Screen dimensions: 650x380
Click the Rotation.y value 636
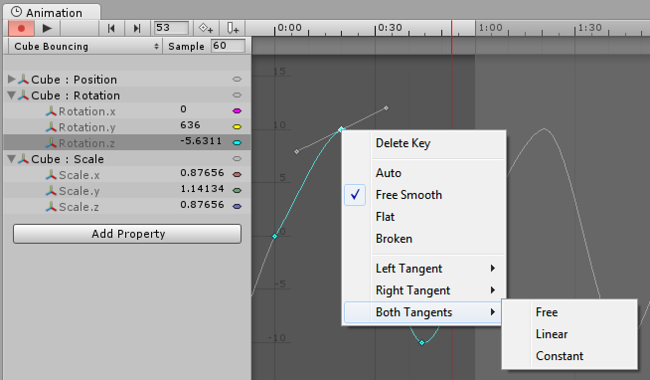pyautogui.click(x=190, y=125)
